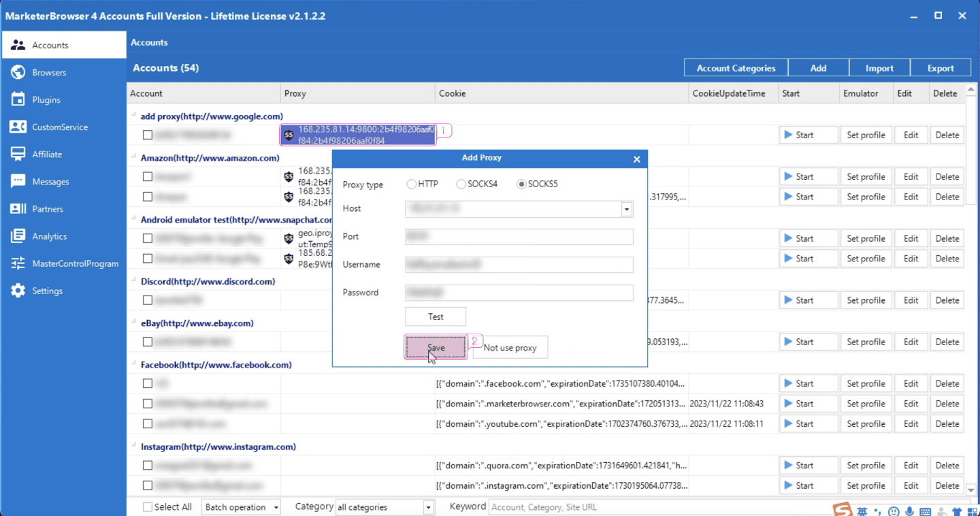Open Account Categories
980x516 pixels.
pos(736,68)
